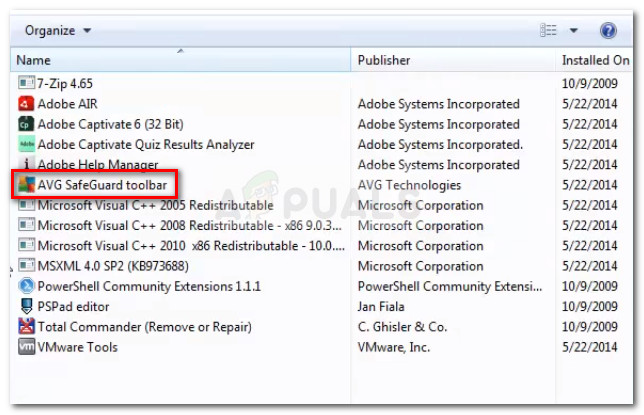Image resolution: width=644 pixels, height=415 pixels.
Task: Sort by the Installed On column header
Action: (595, 60)
